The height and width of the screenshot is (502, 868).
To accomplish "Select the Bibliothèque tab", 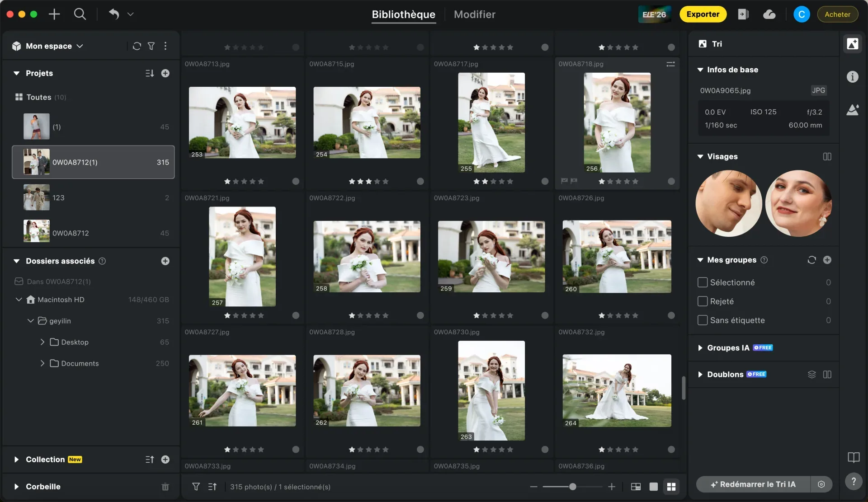I will [403, 14].
